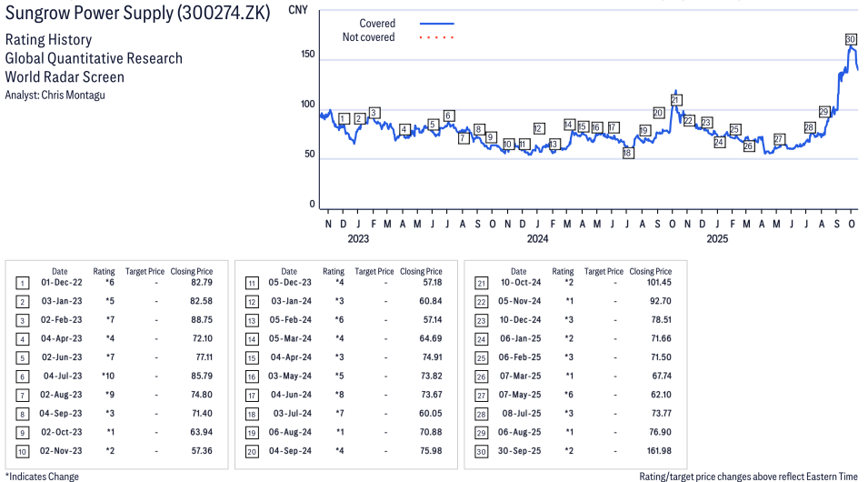Viewport: 868px width, 482px height.
Task: Click the row 11 number box in table
Action: point(252,283)
